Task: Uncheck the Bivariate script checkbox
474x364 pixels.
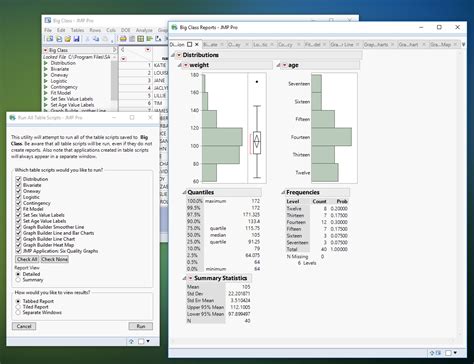Action: pos(18,185)
